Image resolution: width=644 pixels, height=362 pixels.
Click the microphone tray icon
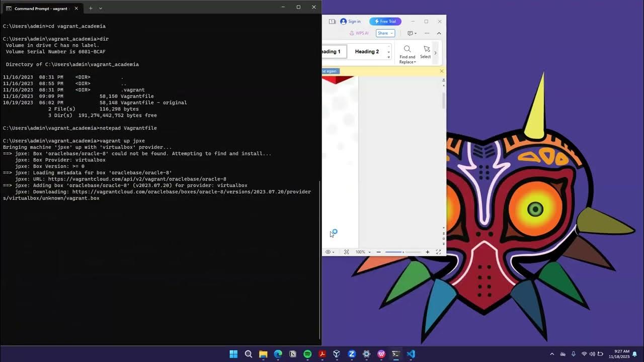pos(573,354)
